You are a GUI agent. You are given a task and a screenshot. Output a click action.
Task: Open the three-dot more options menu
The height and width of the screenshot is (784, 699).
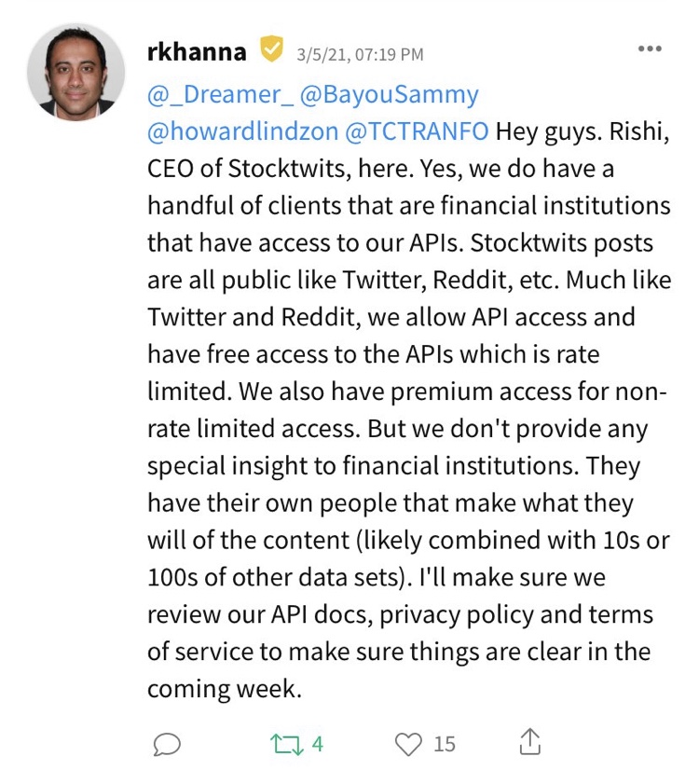coord(650,49)
